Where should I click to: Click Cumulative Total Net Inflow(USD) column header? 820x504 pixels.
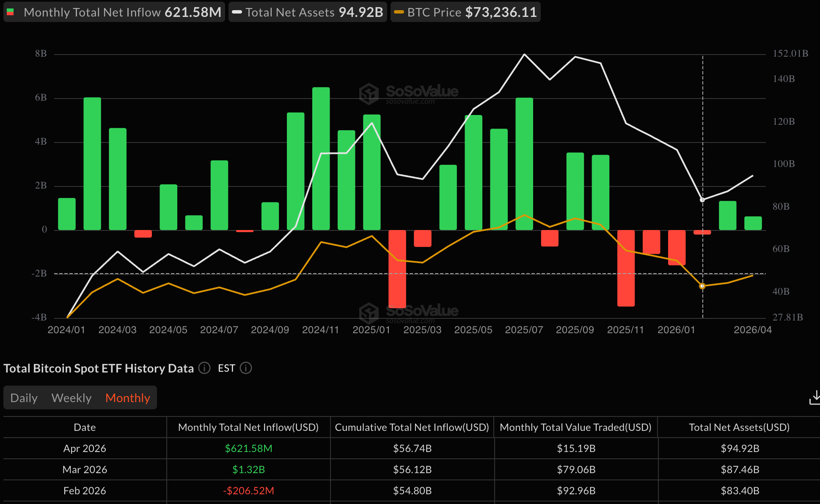click(x=412, y=427)
